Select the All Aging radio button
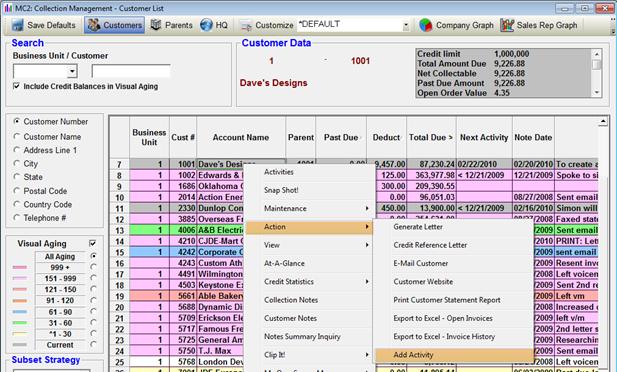Screen dimensions: 617x372 (x=93, y=256)
